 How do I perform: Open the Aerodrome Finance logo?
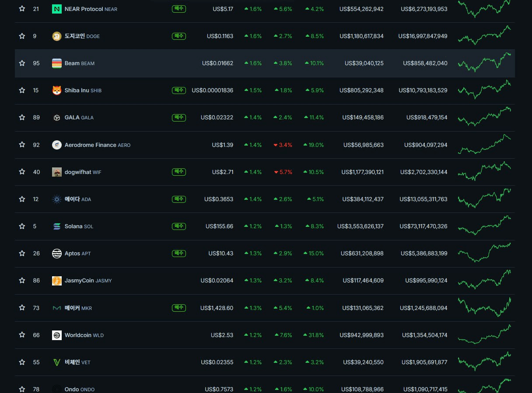pyautogui.click(x=57, y=145)
